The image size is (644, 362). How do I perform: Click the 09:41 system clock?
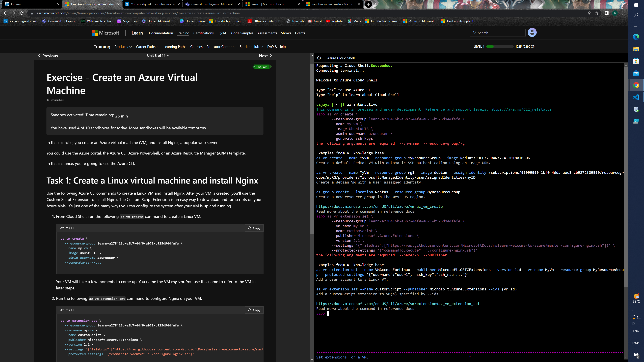(636, 343)
